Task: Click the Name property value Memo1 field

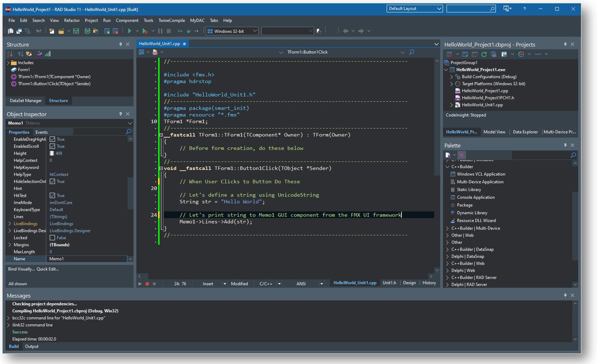Action: (x=86, y=259)
